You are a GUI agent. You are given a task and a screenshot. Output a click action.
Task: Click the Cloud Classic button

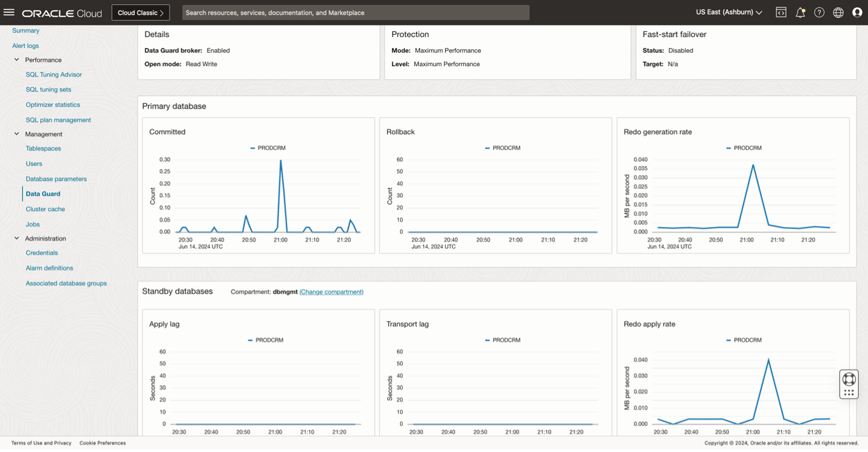click(x=140, y=13)
